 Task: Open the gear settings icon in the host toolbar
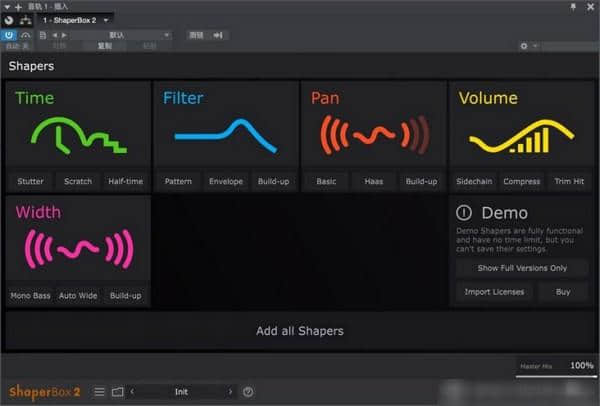pos(524,45)
